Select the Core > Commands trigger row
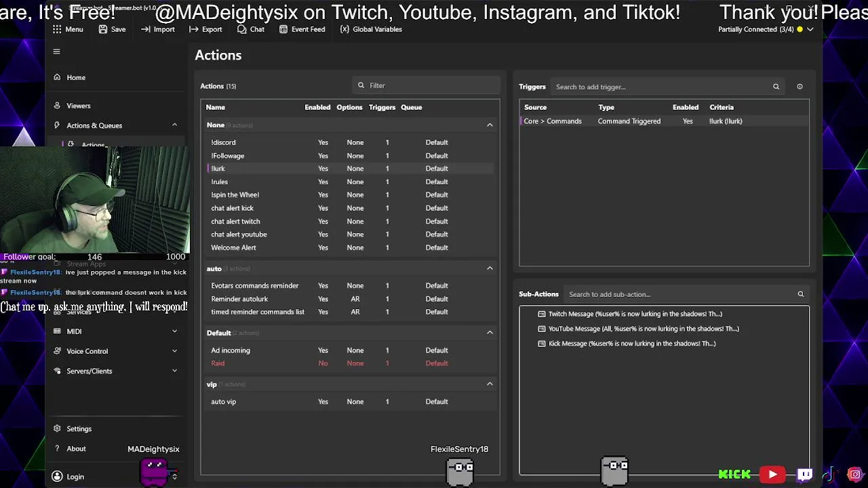The height and width of the screenshot is (488, 868). (x=664, y=121)
